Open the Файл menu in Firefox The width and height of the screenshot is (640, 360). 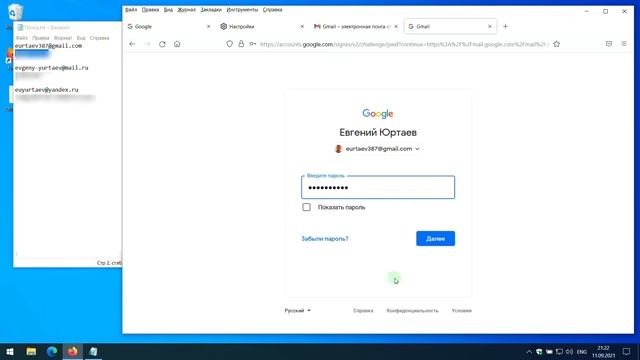(131, 10)
